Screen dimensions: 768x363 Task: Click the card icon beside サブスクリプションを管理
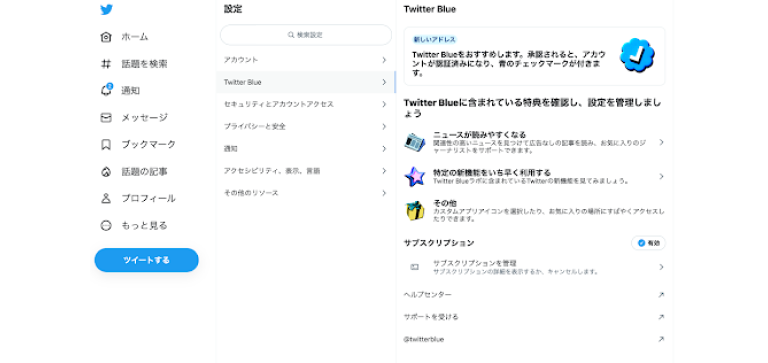coord(414,267)
